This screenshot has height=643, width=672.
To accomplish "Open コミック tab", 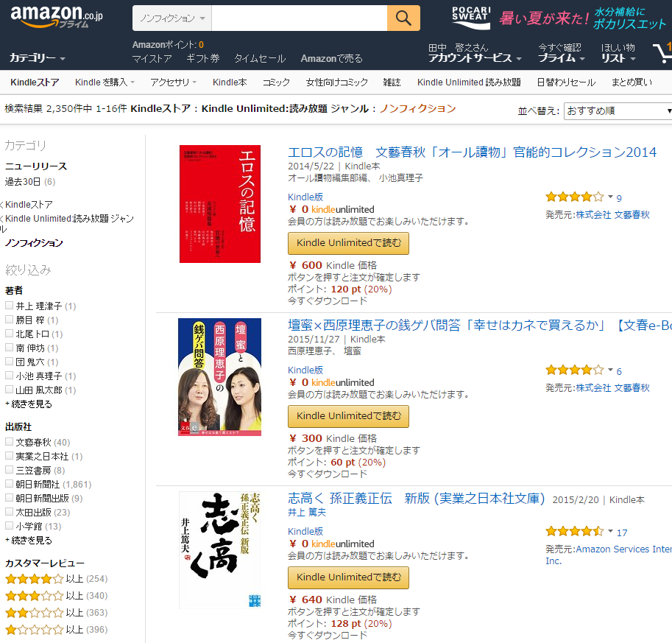I will click(277, 82).
